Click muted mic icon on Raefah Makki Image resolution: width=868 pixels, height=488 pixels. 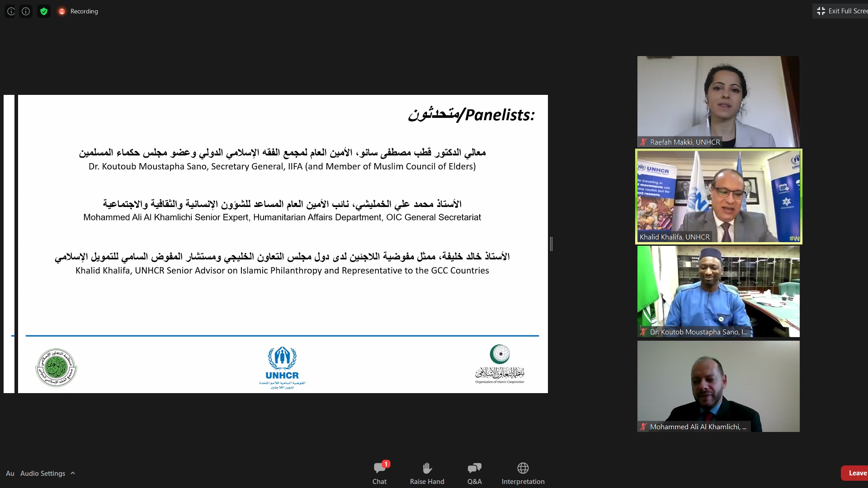click(643, 142)
